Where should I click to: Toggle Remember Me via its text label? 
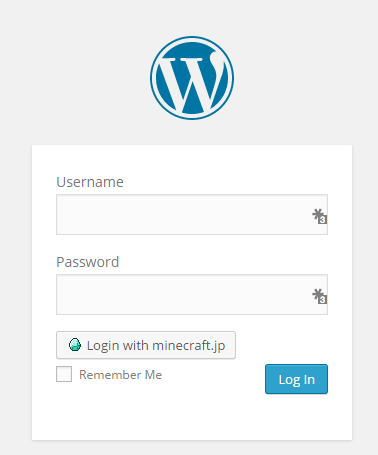tap(120, 375)
